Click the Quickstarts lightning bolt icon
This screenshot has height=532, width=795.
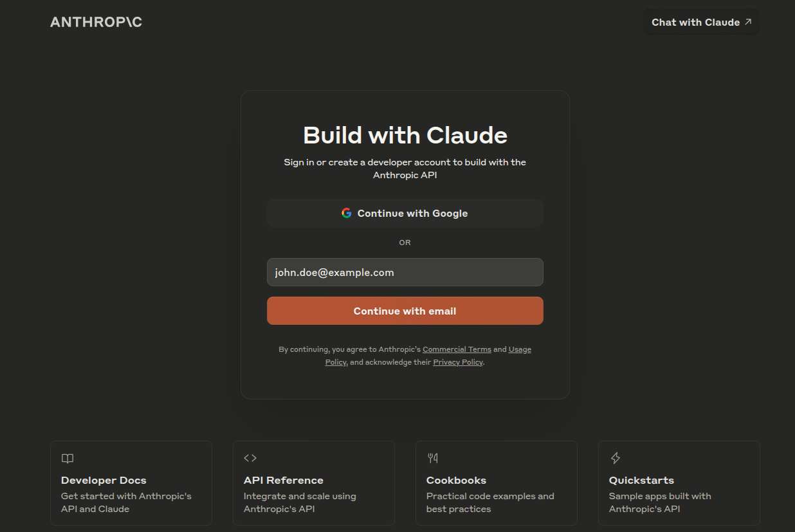tap(616, 457)
